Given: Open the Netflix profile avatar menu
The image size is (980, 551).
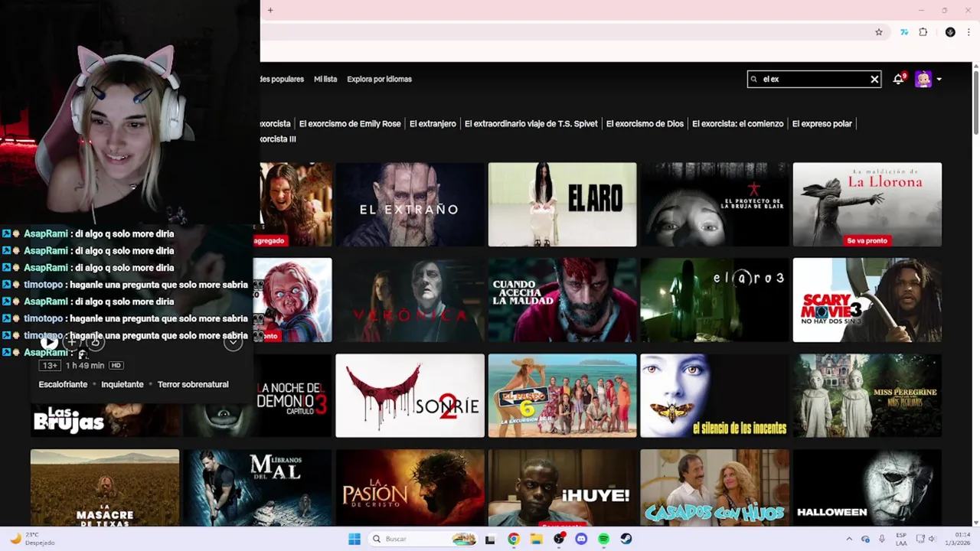Looking at the screenshot, I should pyautogui.click(x=923, y=79).
